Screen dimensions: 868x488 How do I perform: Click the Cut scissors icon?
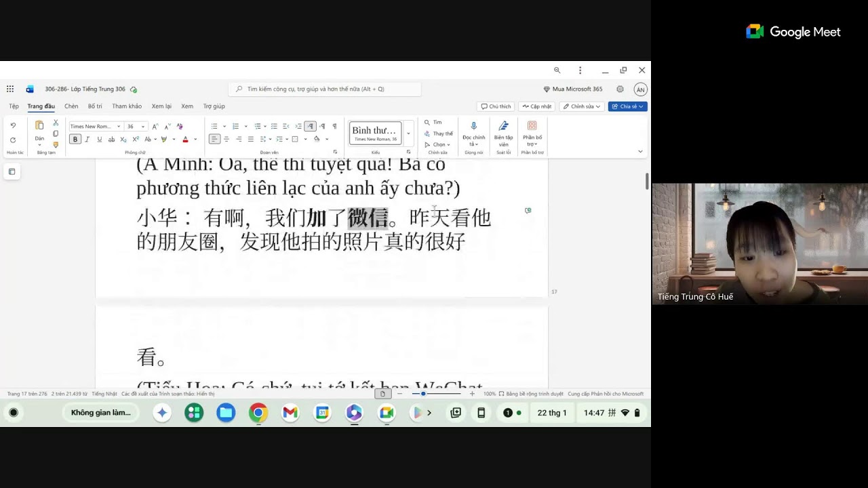click(x=56, y=123)
